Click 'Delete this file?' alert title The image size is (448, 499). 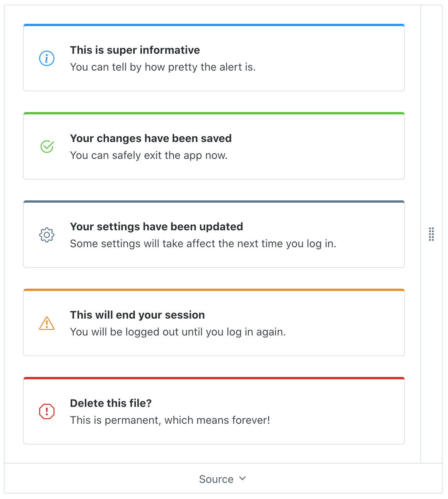[111, 403]
